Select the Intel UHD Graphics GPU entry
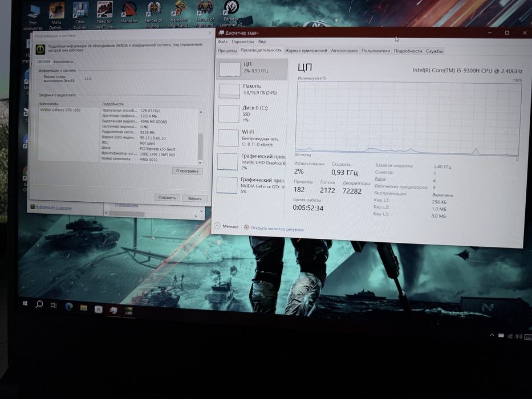 pos(251,161)
